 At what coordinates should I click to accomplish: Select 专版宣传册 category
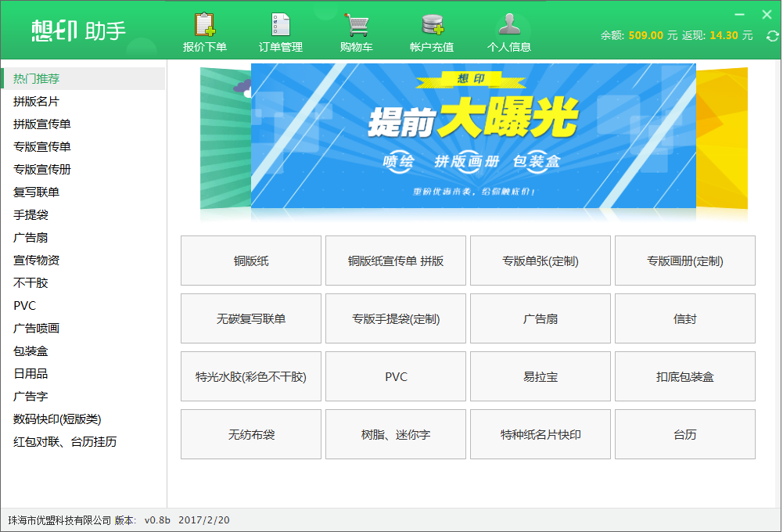pyautogui.click(x=84, y=169)
